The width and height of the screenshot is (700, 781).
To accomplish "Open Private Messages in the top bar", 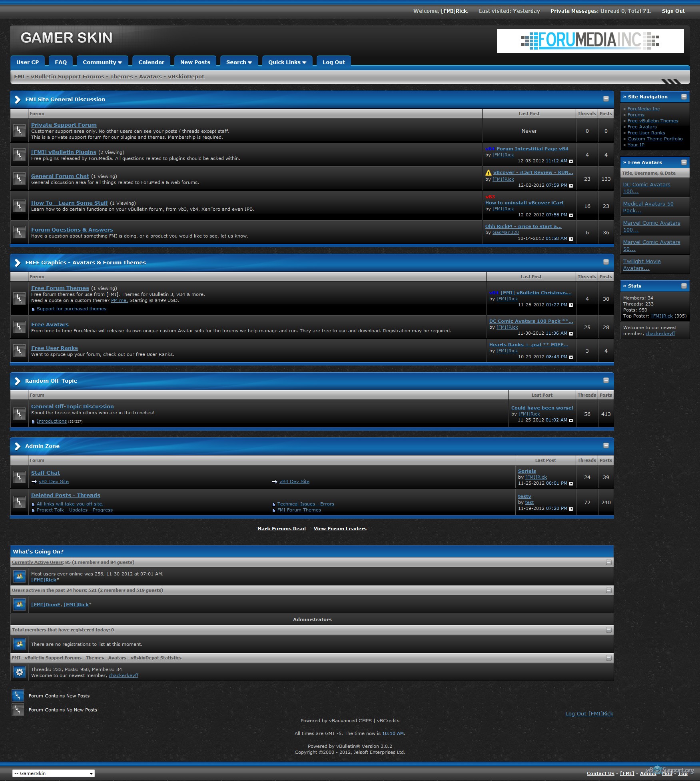I will [574, 11].
